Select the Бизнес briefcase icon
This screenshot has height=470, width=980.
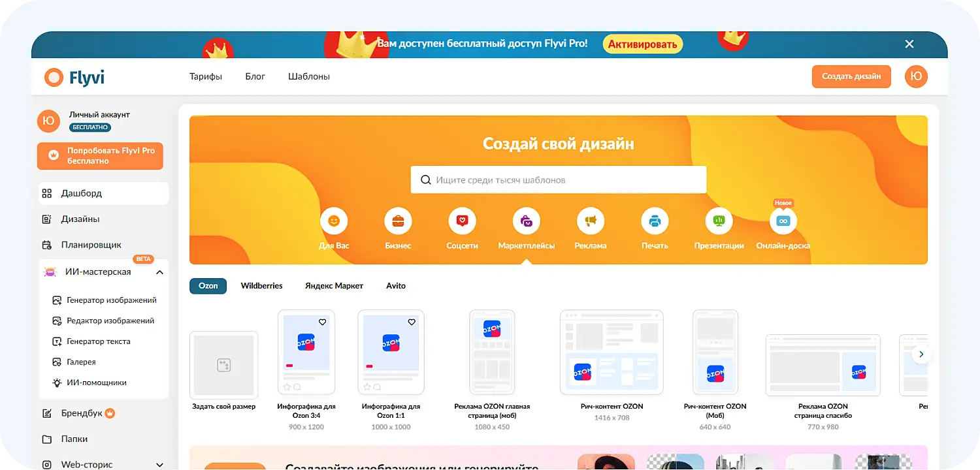(398, 221)
